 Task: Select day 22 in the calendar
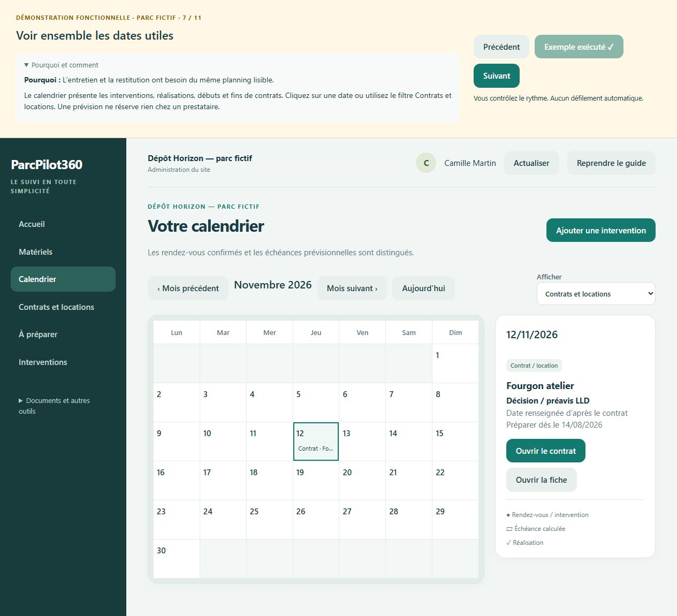tap(455, 481)
